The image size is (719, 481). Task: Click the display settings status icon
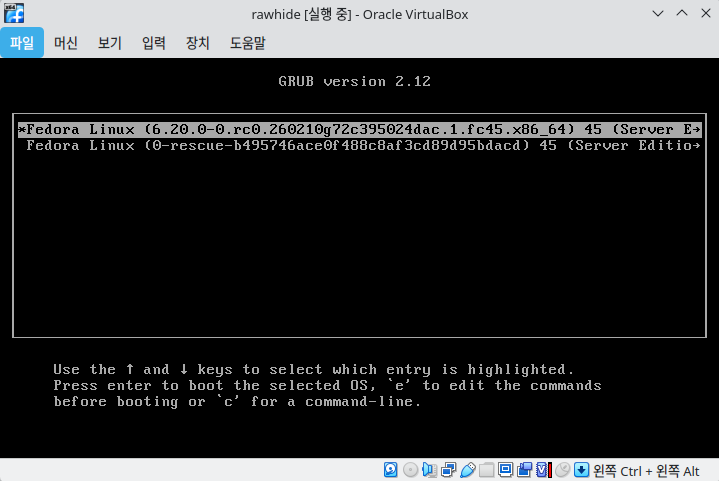[505, 470]
